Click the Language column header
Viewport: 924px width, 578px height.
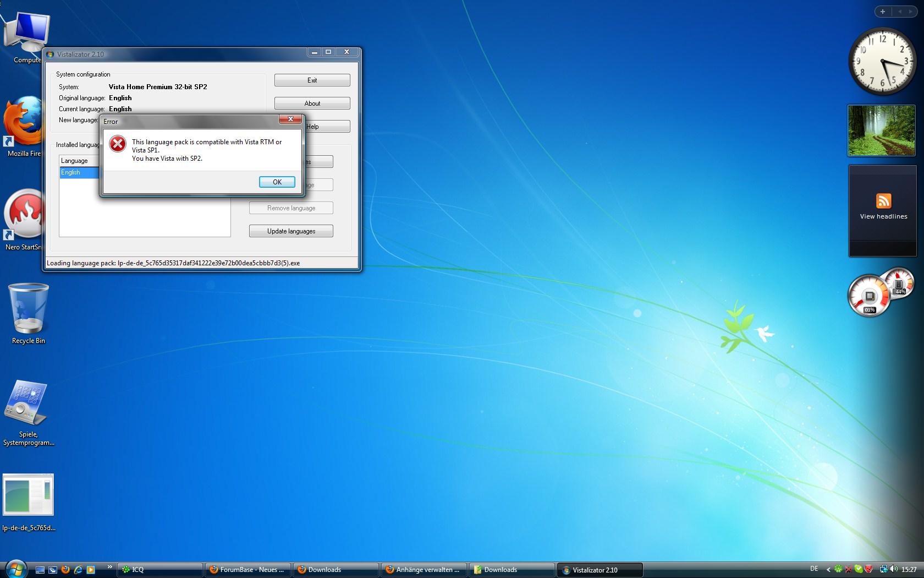click(x=79, y=161)
